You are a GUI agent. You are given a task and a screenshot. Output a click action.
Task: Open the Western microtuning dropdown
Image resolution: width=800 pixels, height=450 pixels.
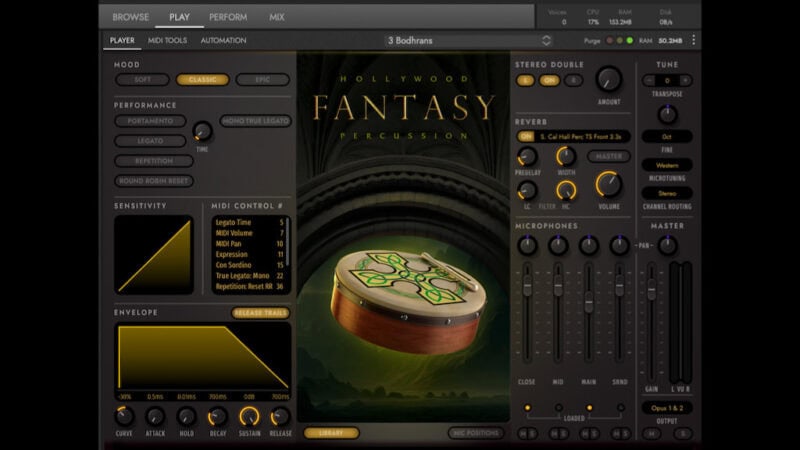667,164
